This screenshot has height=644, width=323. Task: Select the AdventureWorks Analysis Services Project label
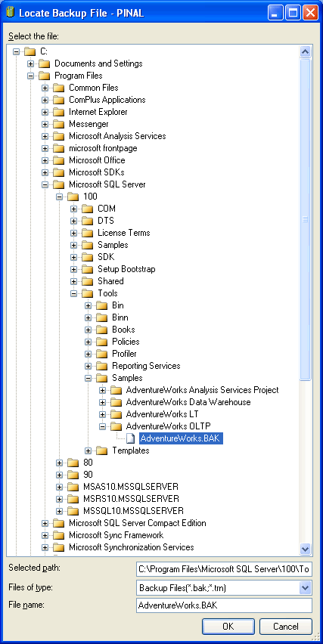pyautogui.click(x=202, y=390)
